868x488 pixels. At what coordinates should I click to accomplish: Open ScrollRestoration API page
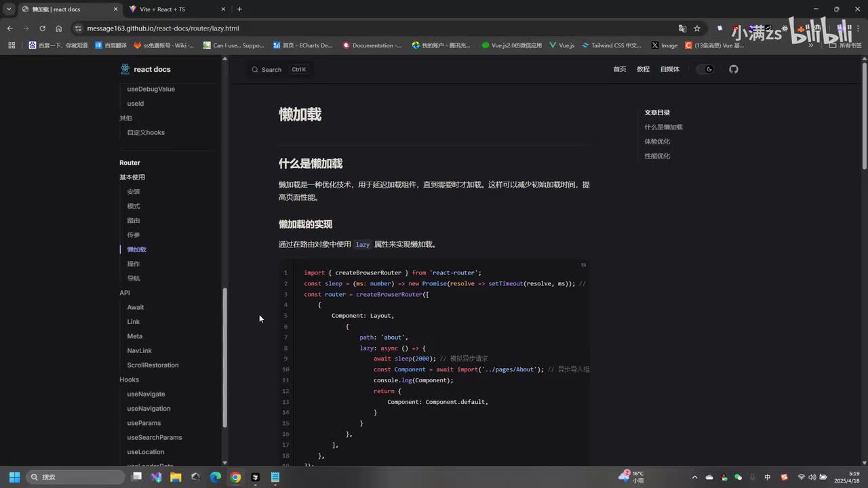pos(153,365)
